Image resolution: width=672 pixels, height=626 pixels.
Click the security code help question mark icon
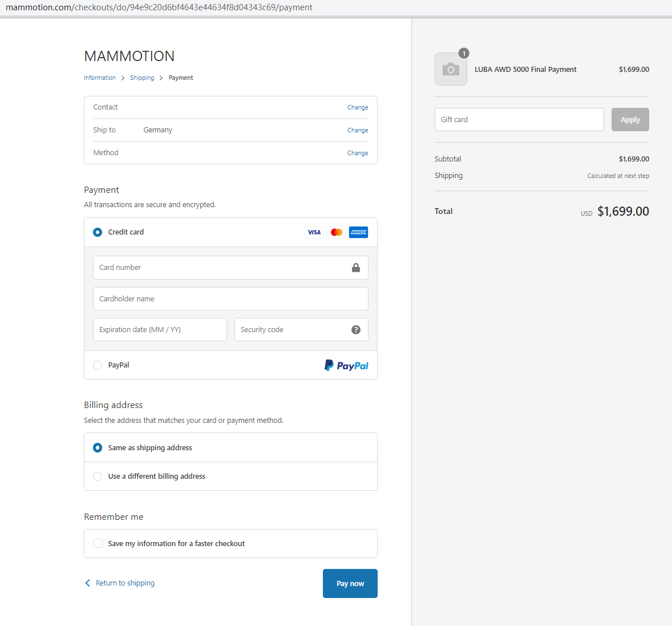point(356,330)
